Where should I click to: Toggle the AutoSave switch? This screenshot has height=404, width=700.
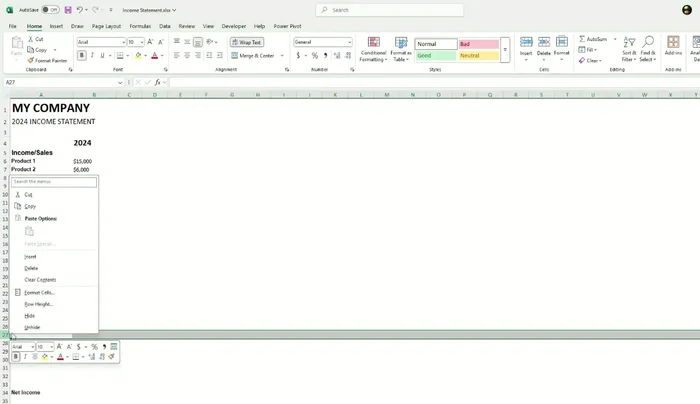point(50,9)
